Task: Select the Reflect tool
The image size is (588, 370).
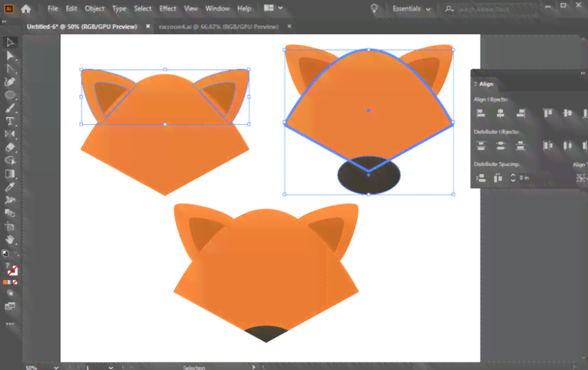Action: (10, 134)
